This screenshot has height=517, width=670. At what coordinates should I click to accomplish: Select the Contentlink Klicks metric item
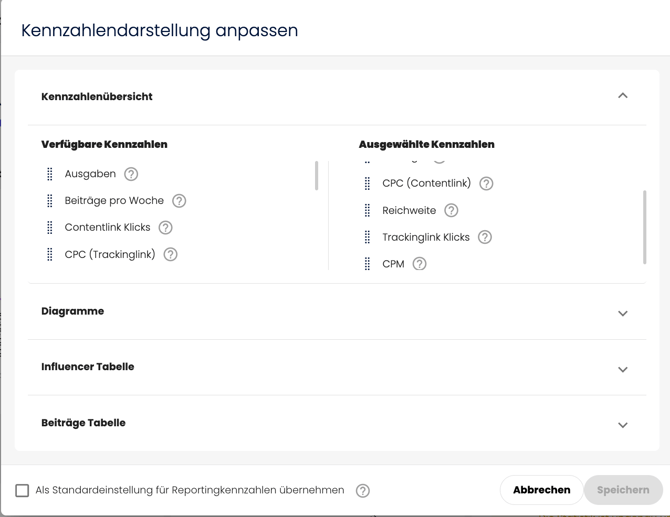[107, 227]
